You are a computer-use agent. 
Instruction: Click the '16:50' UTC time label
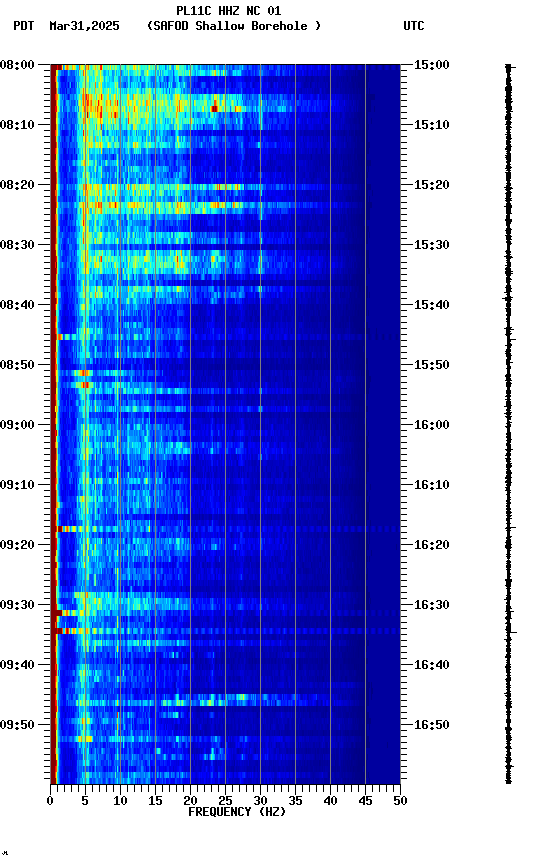pyautogui.click(x=432, y=725)
